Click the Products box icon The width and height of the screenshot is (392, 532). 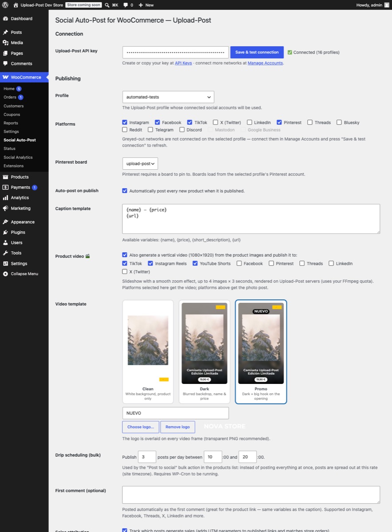coord(5,177)
